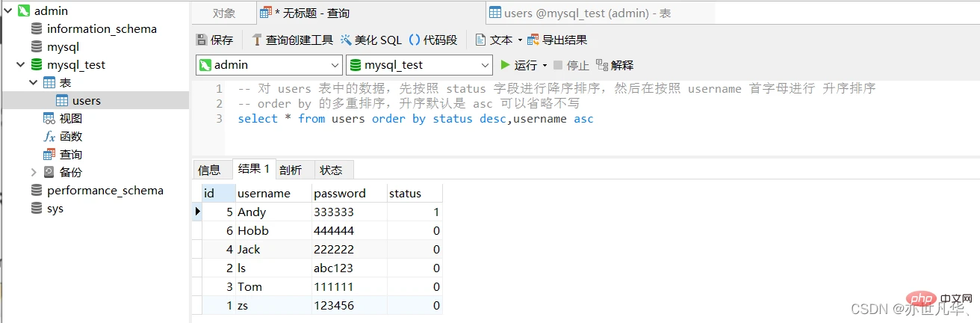Open the Code Snippet (代码段) tool
This screenshot has height=323, width=980.
(x=414, y=40)
